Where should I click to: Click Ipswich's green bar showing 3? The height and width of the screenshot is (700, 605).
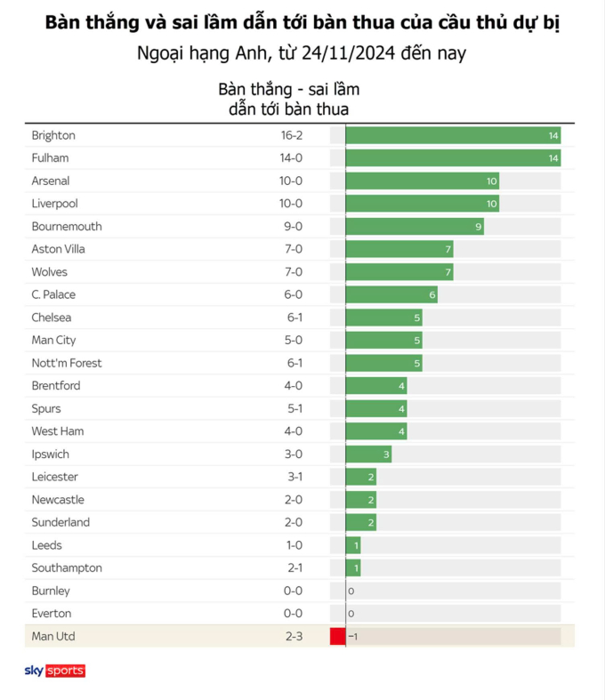tap(368, 454)
